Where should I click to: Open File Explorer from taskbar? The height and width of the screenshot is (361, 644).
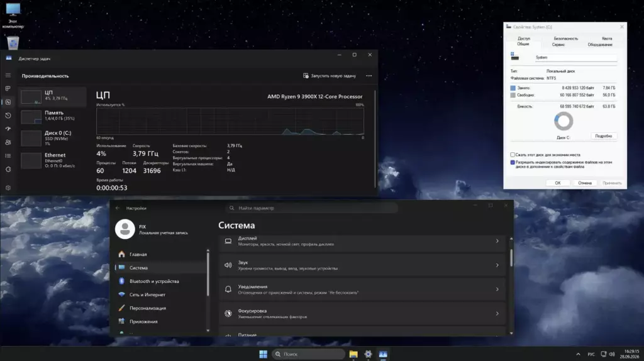pos(353,354)
